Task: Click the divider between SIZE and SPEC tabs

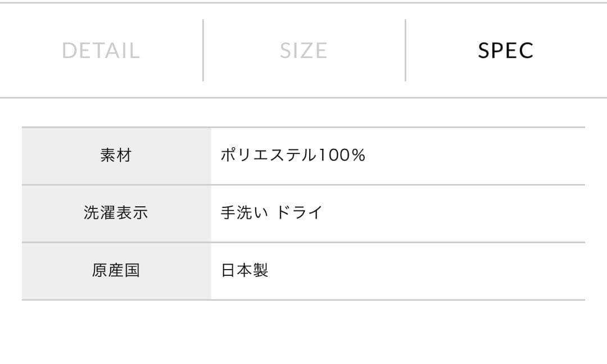Action: tap(404, 49)
